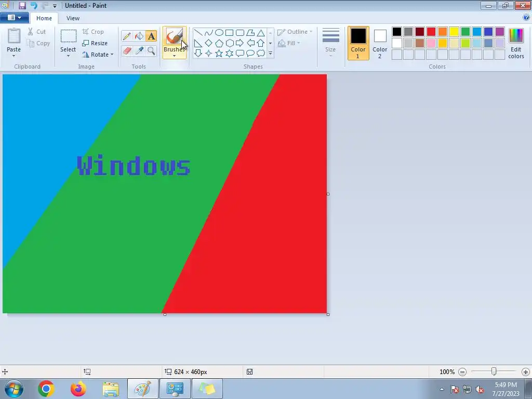
Task: Activate Color 2 background selector
Action: tap(380, 43)
